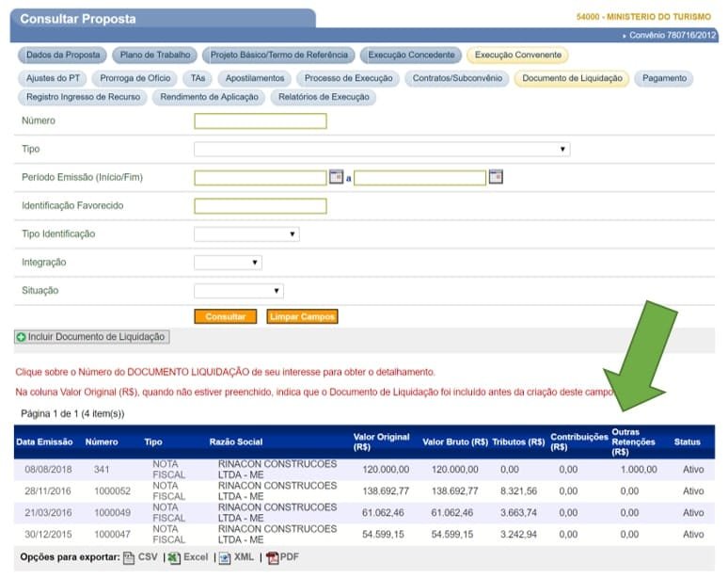Open the Dados da Proposta tab
Viewport: 728px width, 578px height.
pos(63,55)
